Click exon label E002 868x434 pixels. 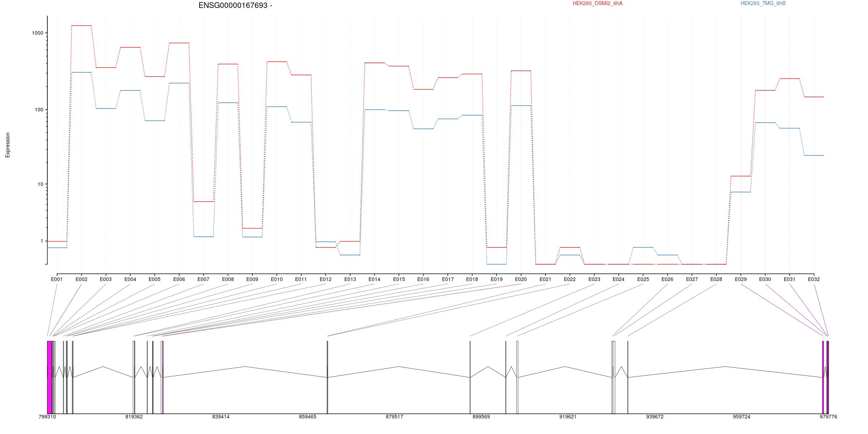(81, 279)
